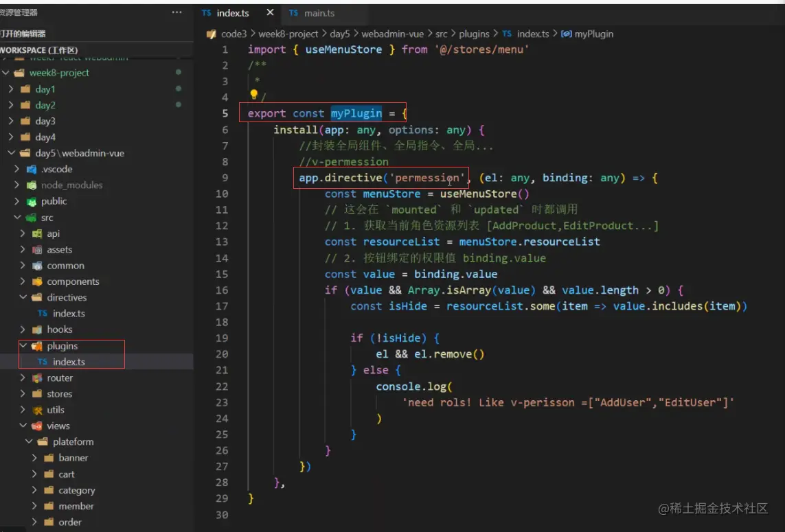Screen dimensions: 785x532
Task: Switch to the main.ts tab
Action: click(319, 13)
